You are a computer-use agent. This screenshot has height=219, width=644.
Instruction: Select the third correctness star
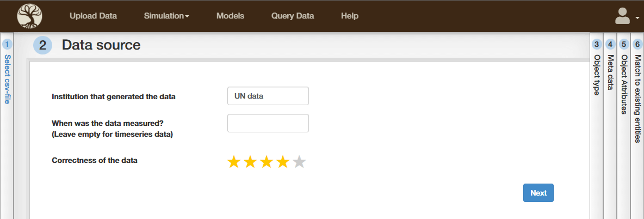pos(267,162)
